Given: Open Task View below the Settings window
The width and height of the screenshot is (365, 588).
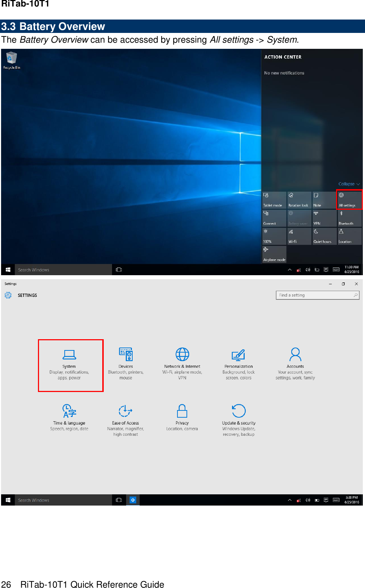Looking at the screenshot, I should coord(119,500).
